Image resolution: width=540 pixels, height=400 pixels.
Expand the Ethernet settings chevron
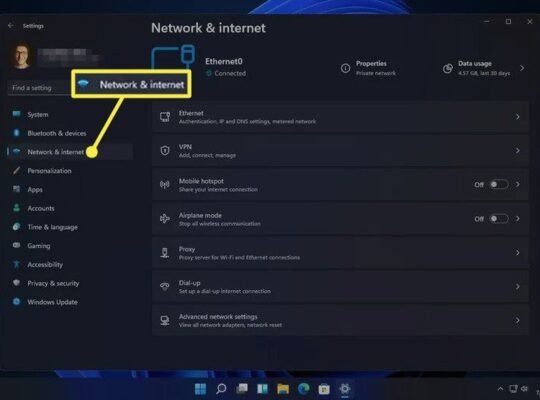518,117
